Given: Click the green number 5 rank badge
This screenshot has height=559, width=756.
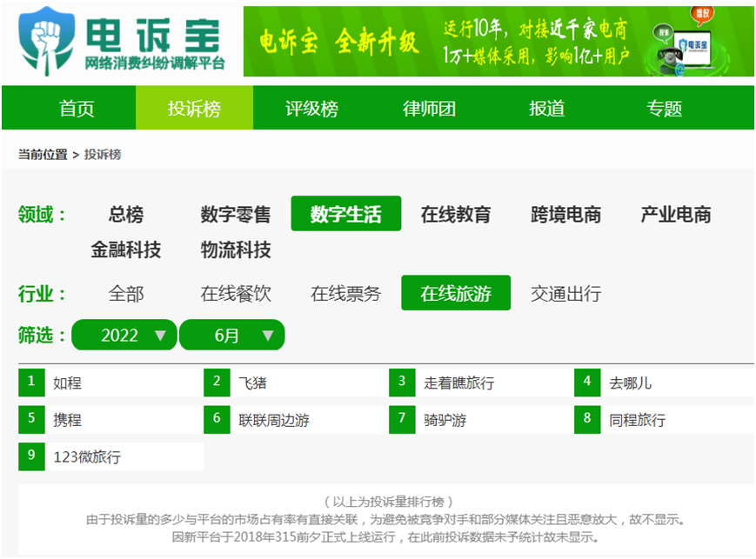Looking at the screenshot, I should pyautogui.click(x=31, y=419).
